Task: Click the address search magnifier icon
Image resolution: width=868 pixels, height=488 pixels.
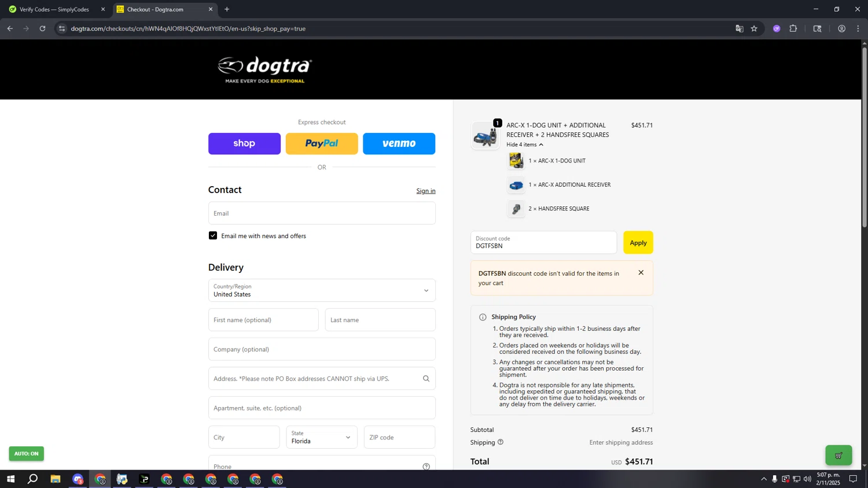Action: pos(426,379)
